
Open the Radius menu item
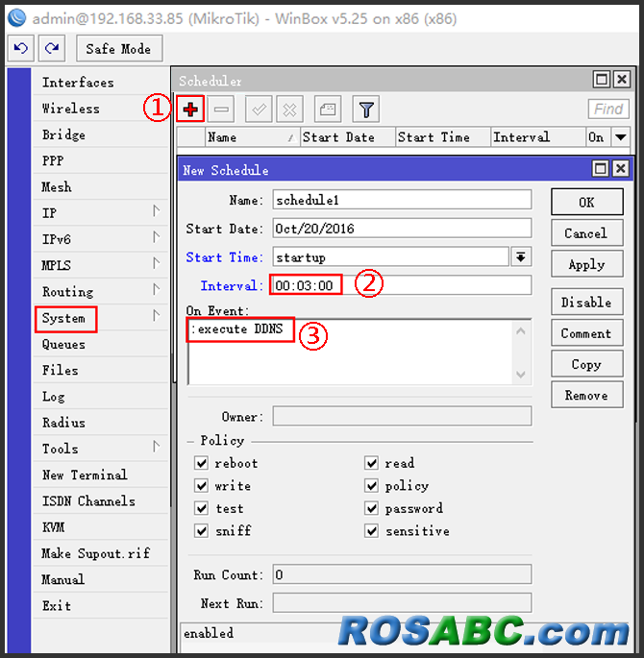[100, 423]
